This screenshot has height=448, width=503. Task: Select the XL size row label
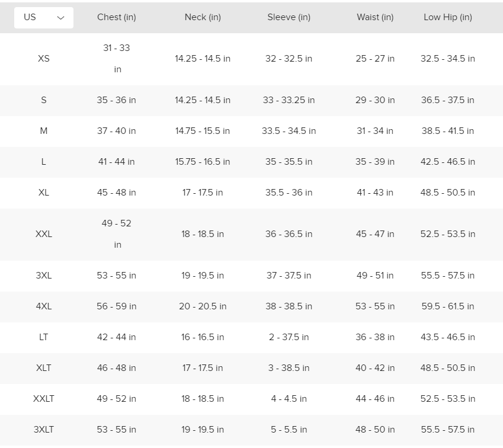pyautogui.click(x=44, y=193)
